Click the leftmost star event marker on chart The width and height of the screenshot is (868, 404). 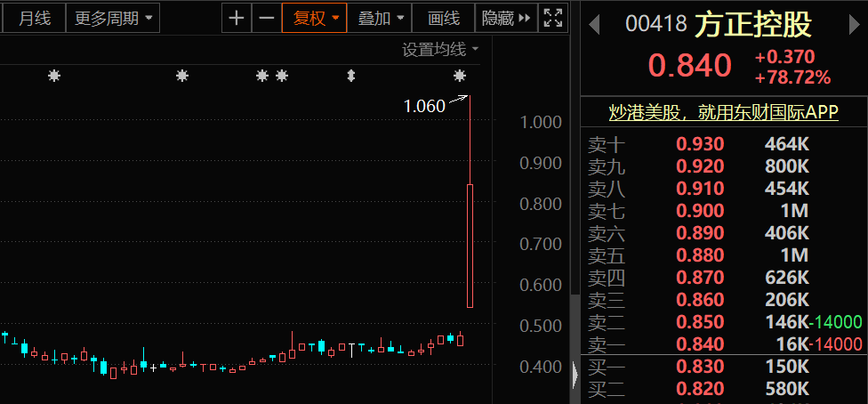pos(54,77)
